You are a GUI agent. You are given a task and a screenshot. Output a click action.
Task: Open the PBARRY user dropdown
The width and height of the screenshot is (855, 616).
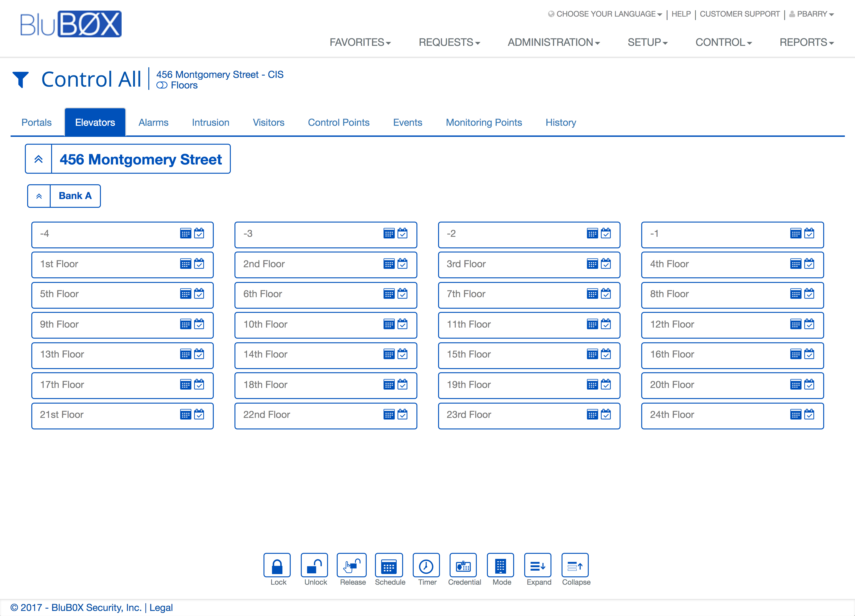coord(812,14)
